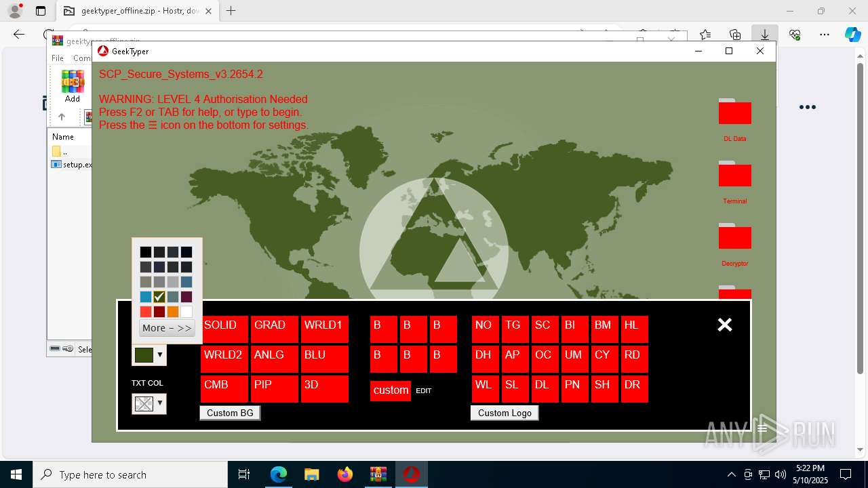The width and height of the screenshot is (868, 488).
Task: Select setup.exe in WinRAR file list
Action: click(x=71, y=164)
